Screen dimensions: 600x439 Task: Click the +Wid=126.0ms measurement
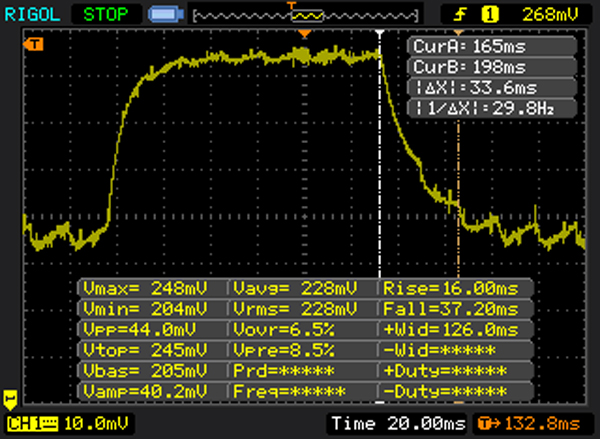point(456,330)
